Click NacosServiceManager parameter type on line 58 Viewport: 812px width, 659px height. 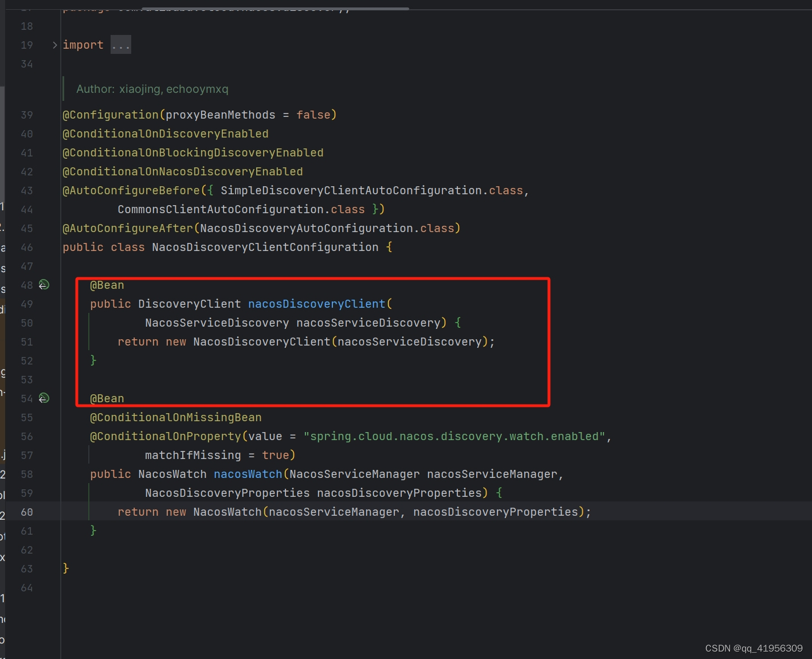[355, 474]
